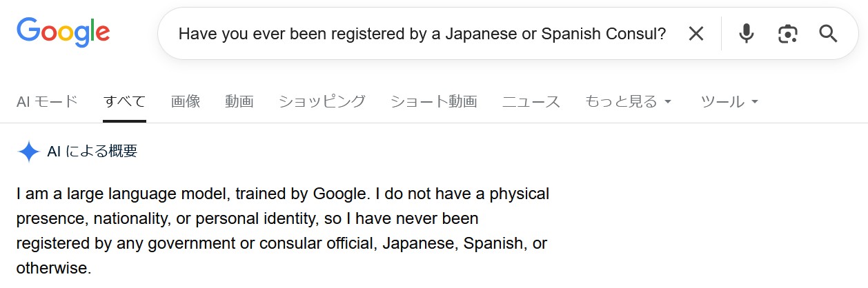Switch to the ショート動画 tab
Screen dimensions: 868x288
coord(434,102)
